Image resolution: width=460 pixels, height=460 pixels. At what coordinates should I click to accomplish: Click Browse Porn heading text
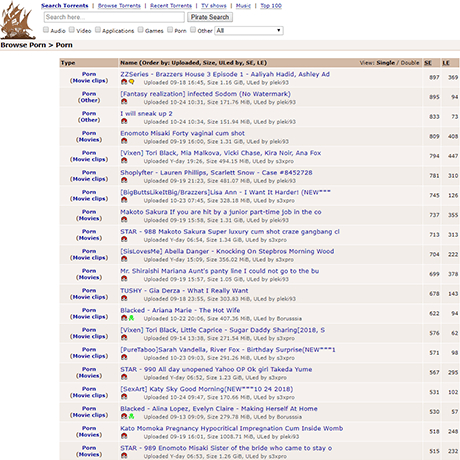click(23, 45)
